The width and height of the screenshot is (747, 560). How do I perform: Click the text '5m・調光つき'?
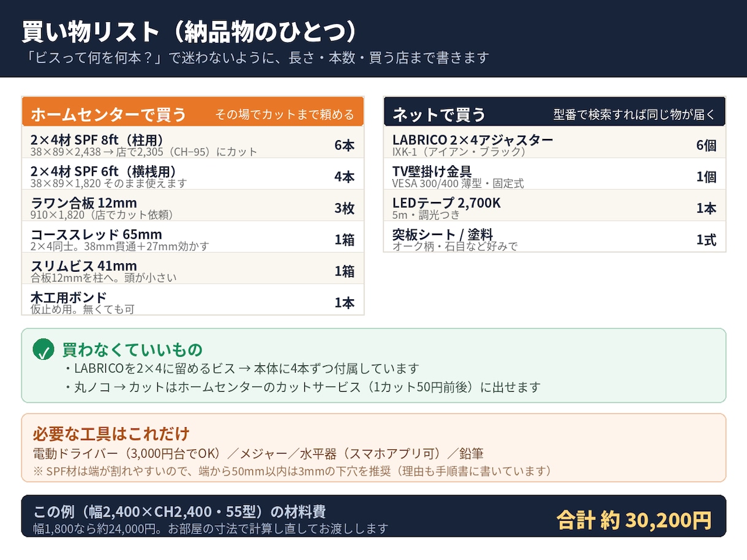[x=426, y=215]
